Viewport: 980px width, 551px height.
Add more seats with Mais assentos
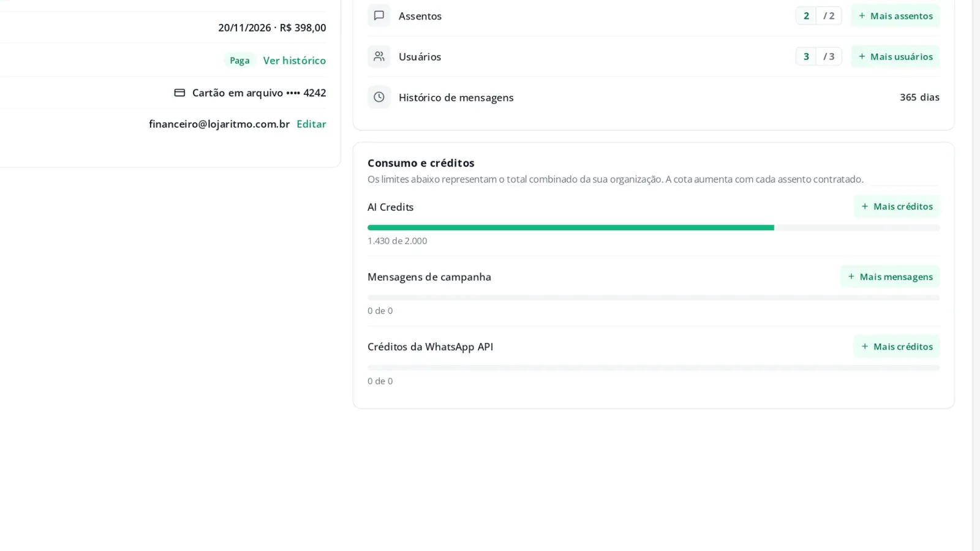(x=895, y=15)
